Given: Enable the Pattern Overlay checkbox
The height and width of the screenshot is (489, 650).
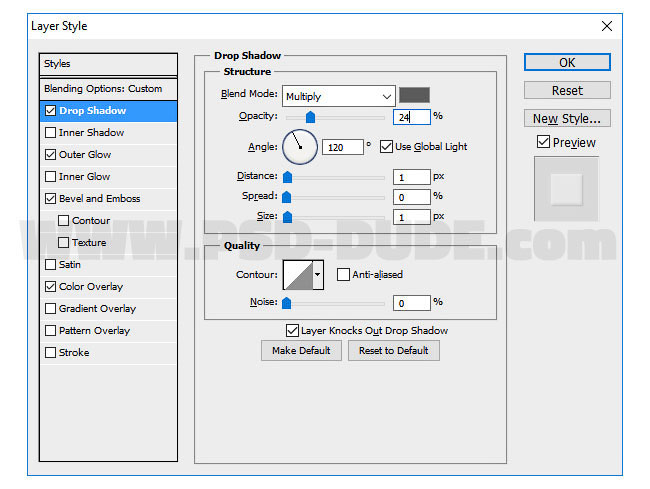Looking at the screenshot, I should tap(50, 330).
